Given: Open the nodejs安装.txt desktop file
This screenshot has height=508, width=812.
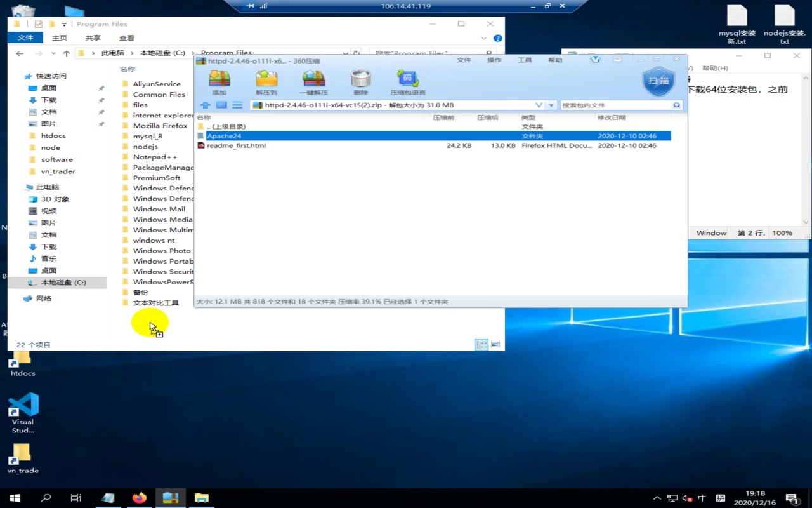Looking at the screenshot, I should coord(785,25).
